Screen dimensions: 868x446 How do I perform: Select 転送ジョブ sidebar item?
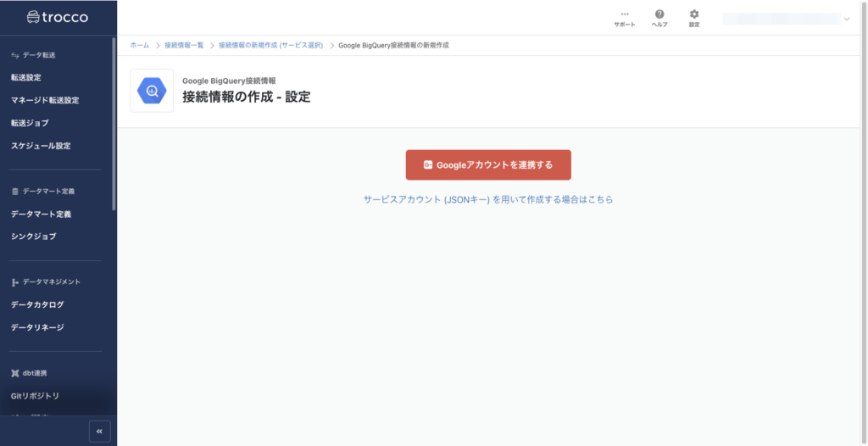[30, 123]
